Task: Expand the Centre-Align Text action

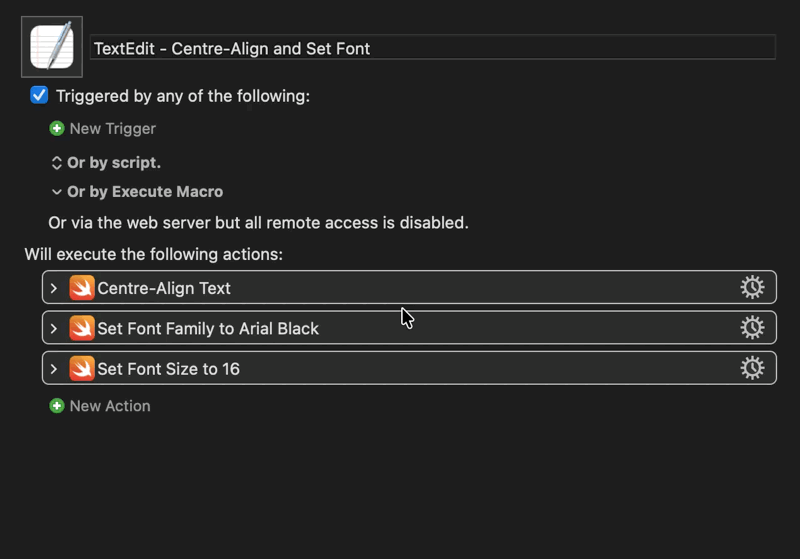Action: coord(54,288)
